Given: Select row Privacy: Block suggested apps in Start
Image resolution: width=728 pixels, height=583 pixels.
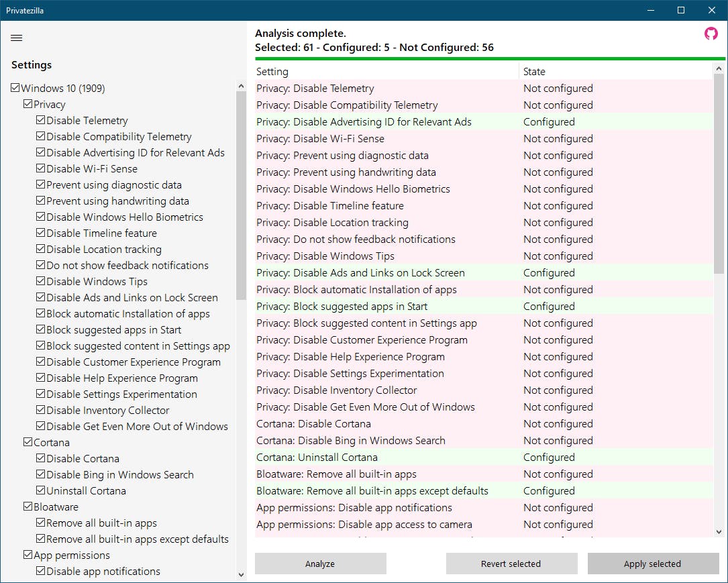Looking at the screenshot, I should coord(484,307).
